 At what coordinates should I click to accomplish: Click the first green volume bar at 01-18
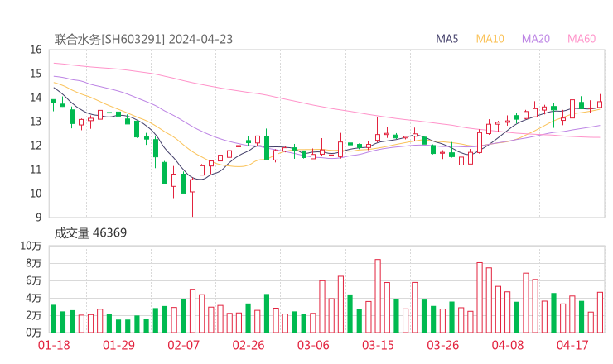54,319
